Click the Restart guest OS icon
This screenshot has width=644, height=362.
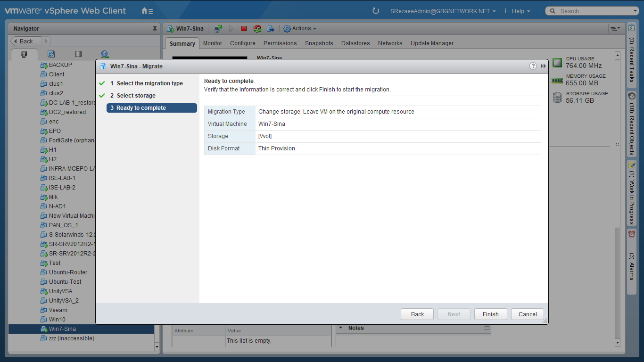pyautogui.click(x=257, y=29)
